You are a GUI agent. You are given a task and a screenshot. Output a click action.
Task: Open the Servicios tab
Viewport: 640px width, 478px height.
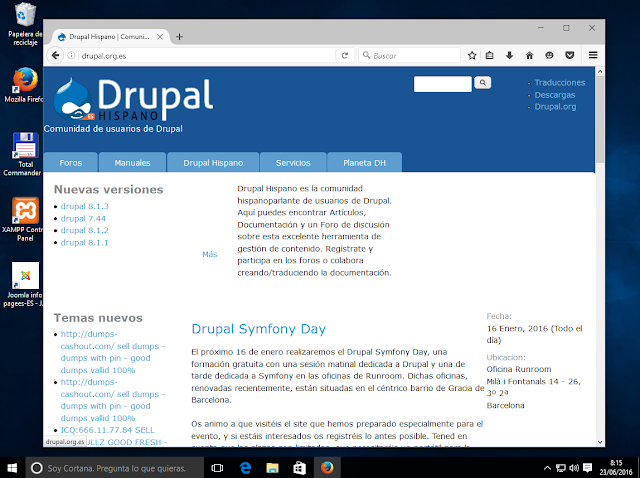pyautogui.click(x=293, y=162)
